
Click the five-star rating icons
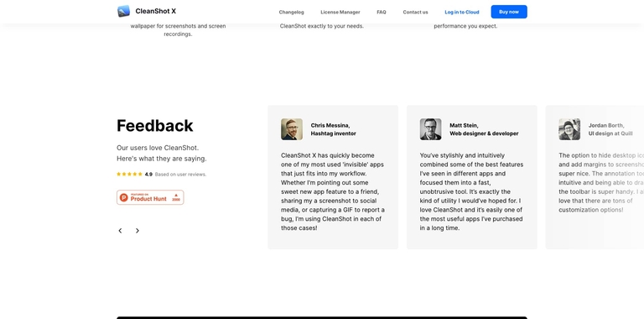(129, 175)
